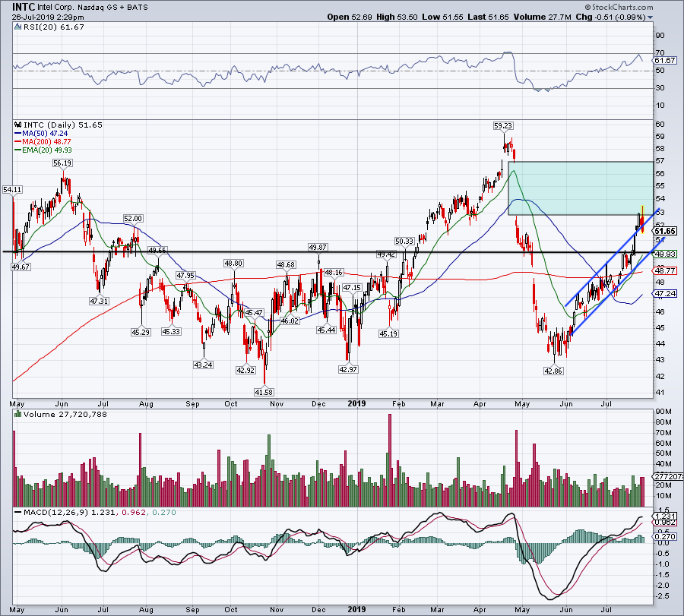
Task: Click the MACD signal value 0.962
Action: (133, 512)
